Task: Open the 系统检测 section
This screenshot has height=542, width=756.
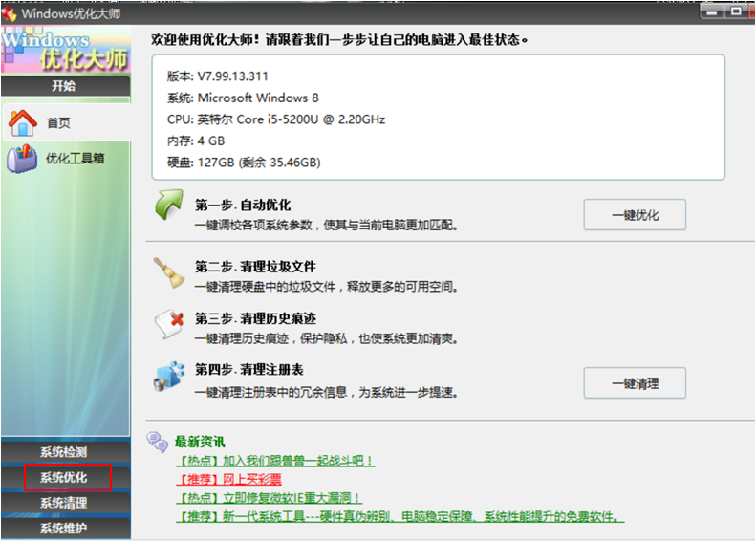Action: click(x=66, y=452)
